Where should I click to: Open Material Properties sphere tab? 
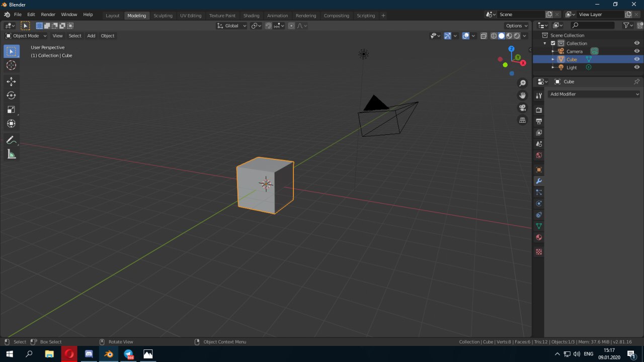click(539, 237)
